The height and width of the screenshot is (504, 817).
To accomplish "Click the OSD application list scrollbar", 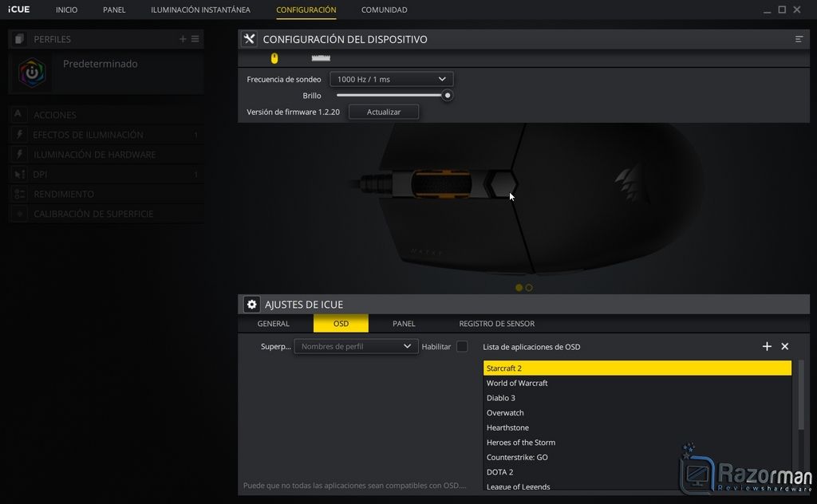I will [x=801, y=395].
